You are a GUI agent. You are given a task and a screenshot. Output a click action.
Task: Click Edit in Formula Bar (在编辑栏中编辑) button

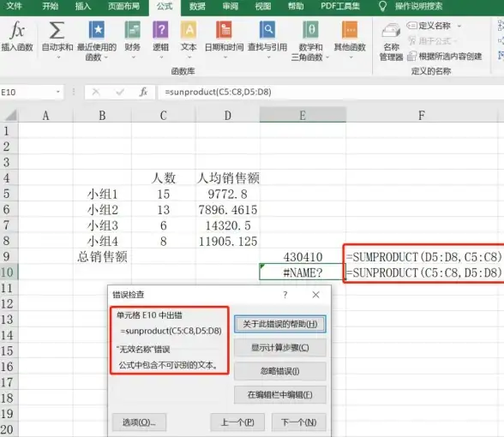(x=280, y=395)
